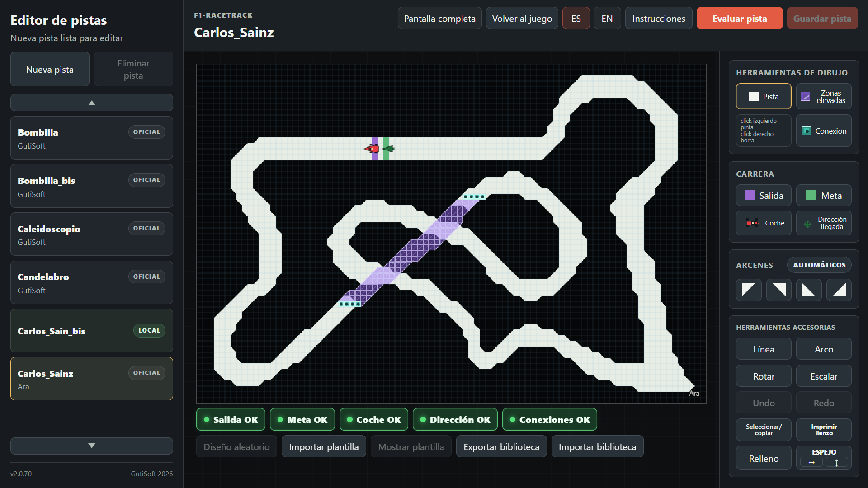Toggle the AUTOMÁTICOS arcenes mode
Viewport: 868px width, 488px height.
(x=819, y=265)
